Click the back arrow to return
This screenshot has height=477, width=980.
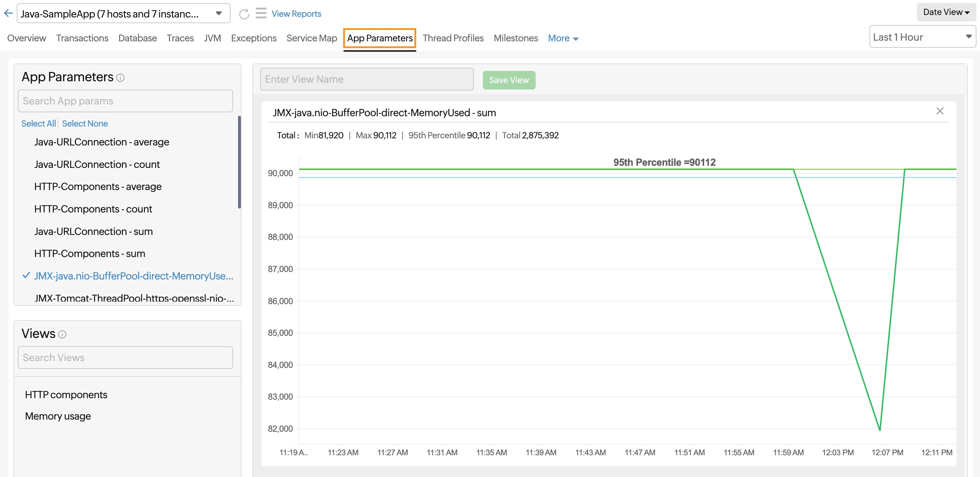coord(8,12)
